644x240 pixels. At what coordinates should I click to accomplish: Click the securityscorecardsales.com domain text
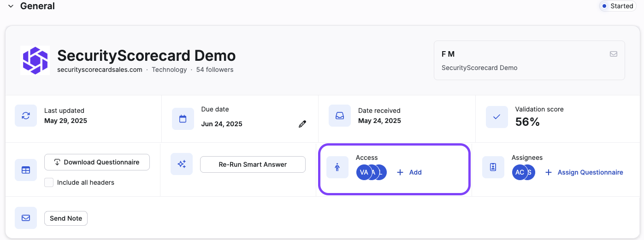tap(100, 70)
